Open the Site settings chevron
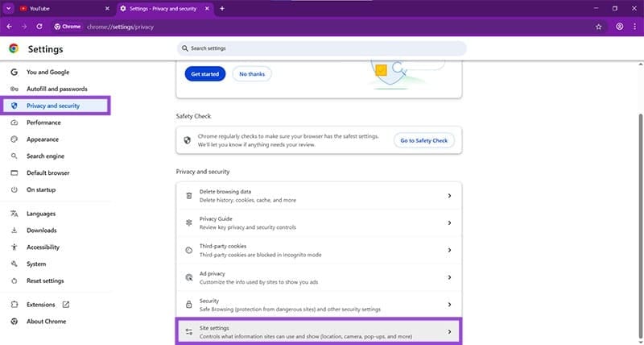 [449, 332]
